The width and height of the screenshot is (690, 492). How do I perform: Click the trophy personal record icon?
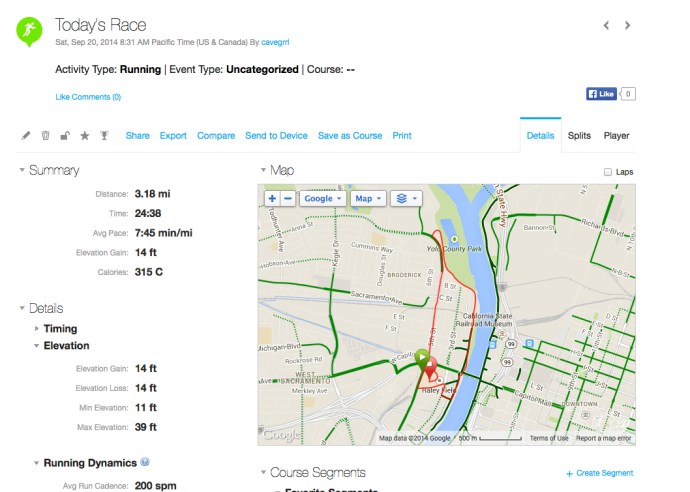[x=104, y=136]
